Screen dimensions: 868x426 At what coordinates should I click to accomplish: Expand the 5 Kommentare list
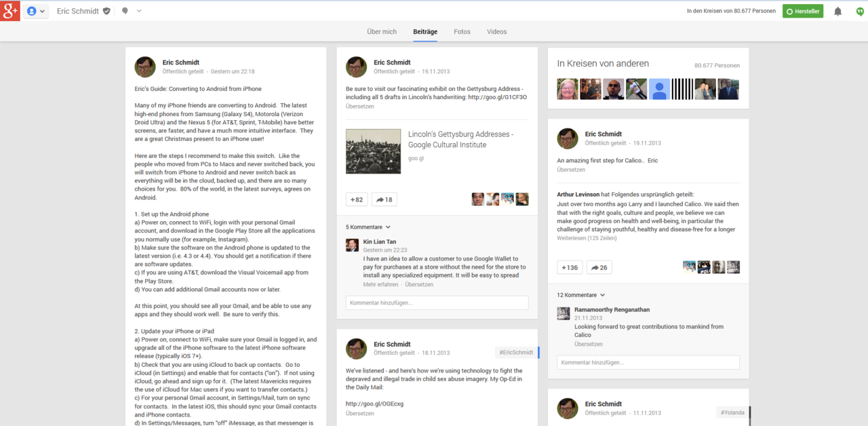coord(368,227)
